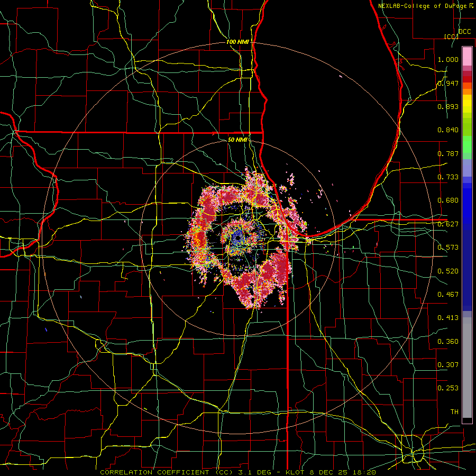
Task: Click the 0.520 color scale label
Action: tap(448, 271)
